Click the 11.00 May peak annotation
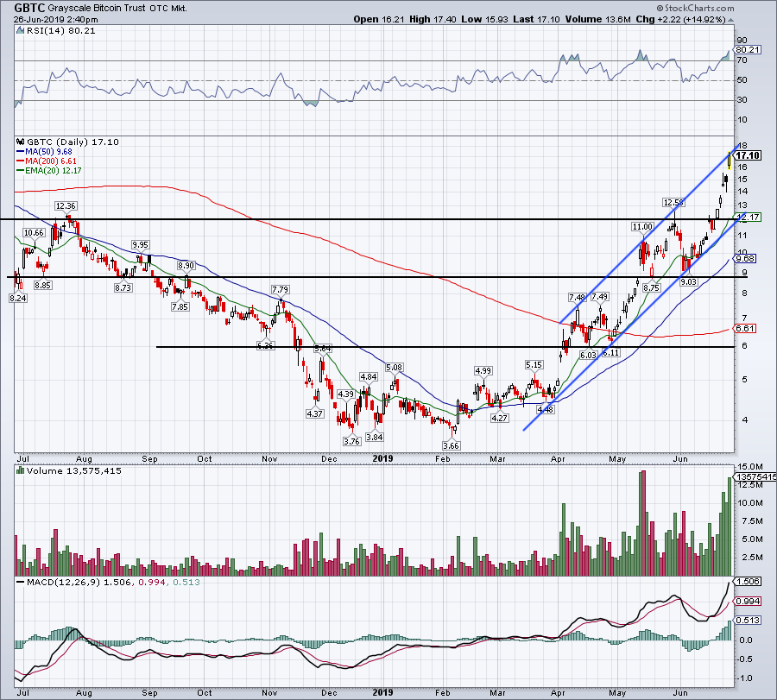The width and height of the screenshot is (777, 700). coord(642,226)
